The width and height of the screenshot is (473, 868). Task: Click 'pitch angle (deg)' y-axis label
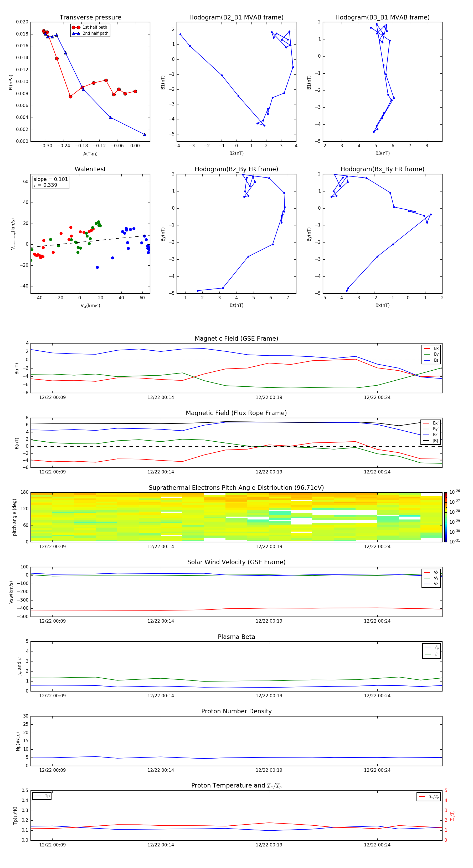(14, 517)
